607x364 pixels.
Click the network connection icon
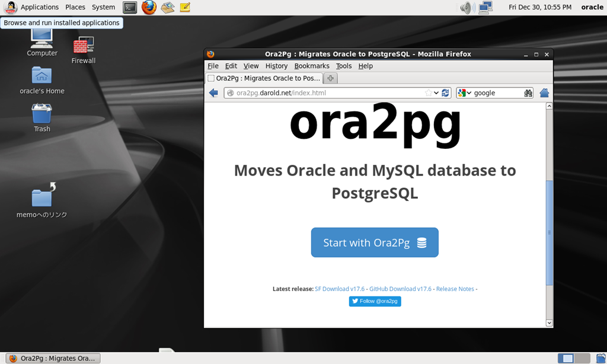pos(485,7)
